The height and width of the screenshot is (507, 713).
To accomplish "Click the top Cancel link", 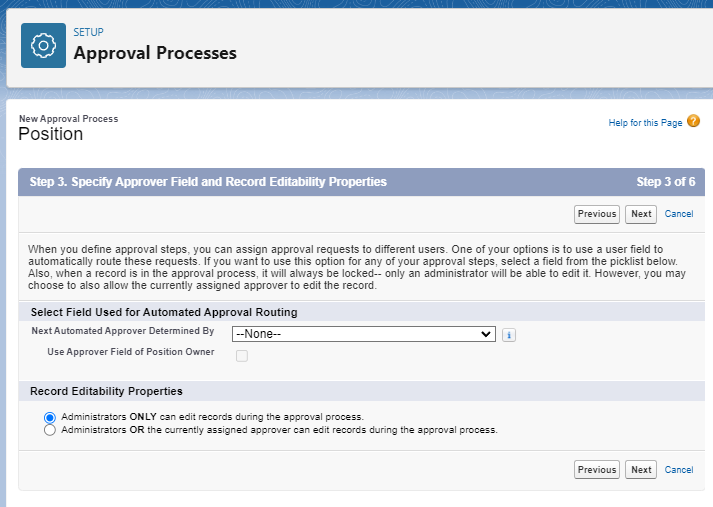I will click(679, 214).
